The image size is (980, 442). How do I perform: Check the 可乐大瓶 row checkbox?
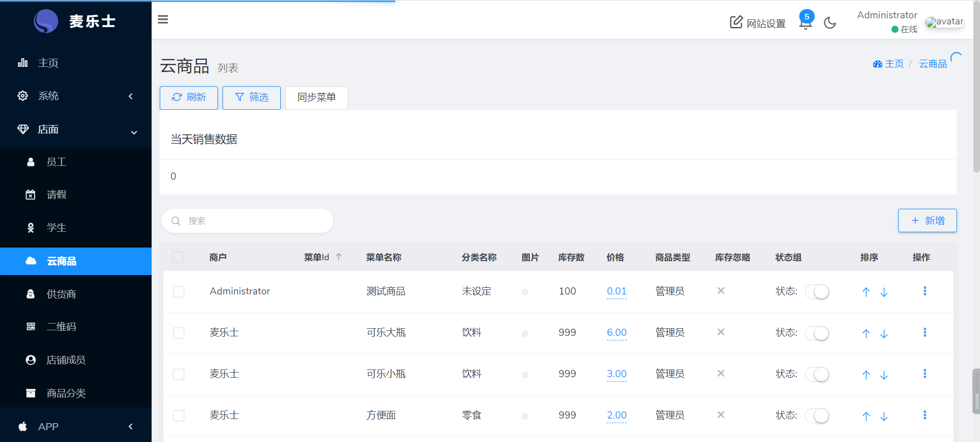click(179, 333)
